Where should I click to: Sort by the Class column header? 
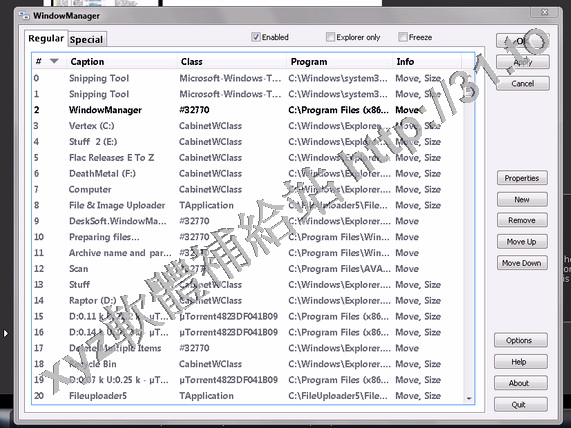pyautogui.click(x=232, y=62)
